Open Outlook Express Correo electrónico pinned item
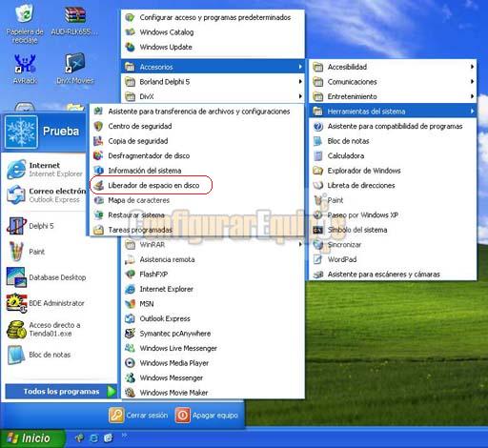Image resolution: width=488 pixels, height=448 pixels. pyautogui.click(x=46, y=195)
